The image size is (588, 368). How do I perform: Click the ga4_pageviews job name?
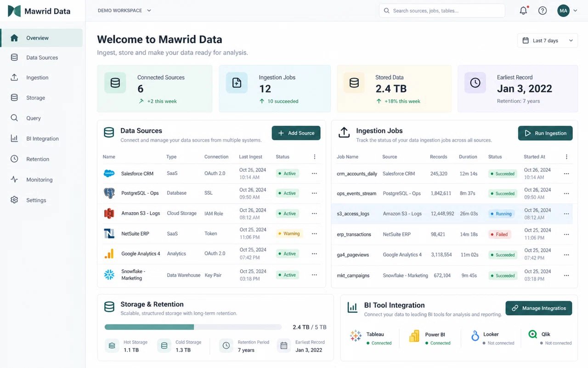[x=353, y=255]
